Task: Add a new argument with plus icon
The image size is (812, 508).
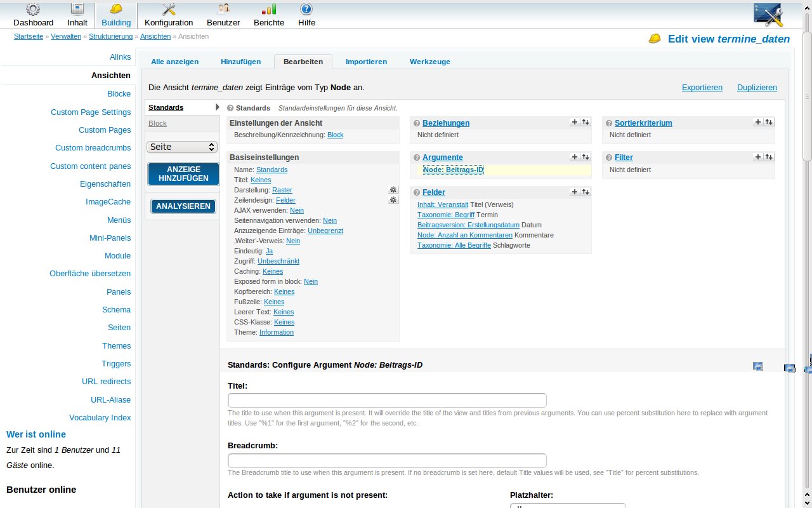Action: (574, 157)
